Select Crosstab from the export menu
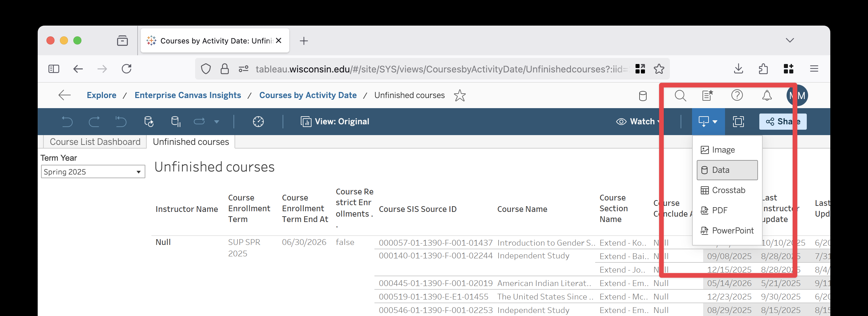 click(x=728, y=190)
